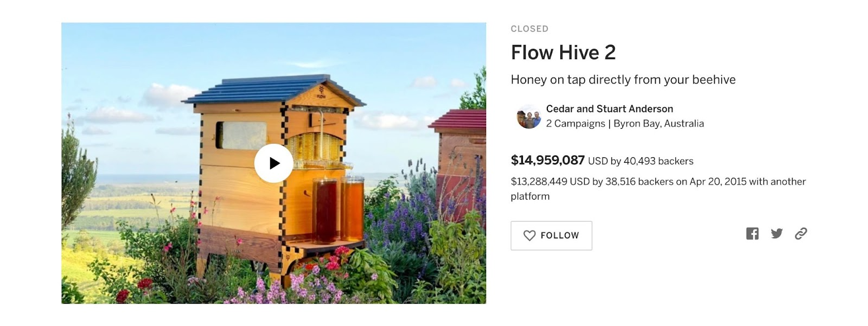Click the CLOSED status label
Viewport: 868px width, 326px height.
pyautogui.click(x=529, y=29)
